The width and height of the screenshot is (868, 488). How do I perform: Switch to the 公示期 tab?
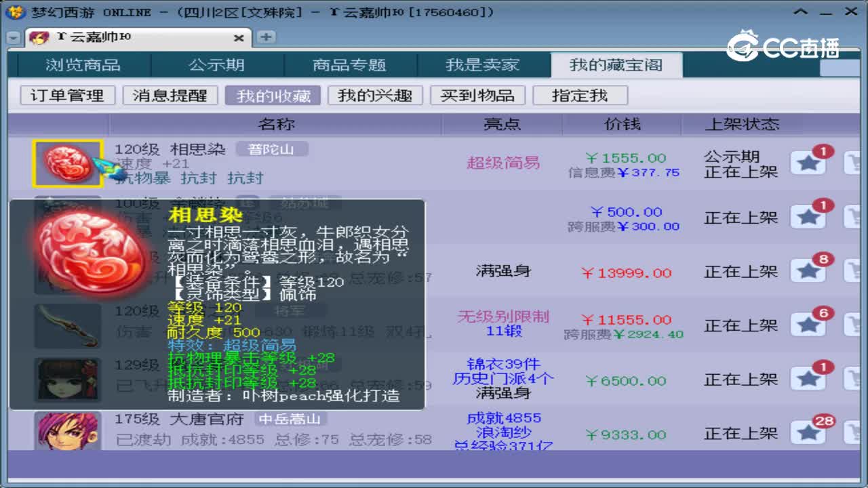(x=217, y=65)
